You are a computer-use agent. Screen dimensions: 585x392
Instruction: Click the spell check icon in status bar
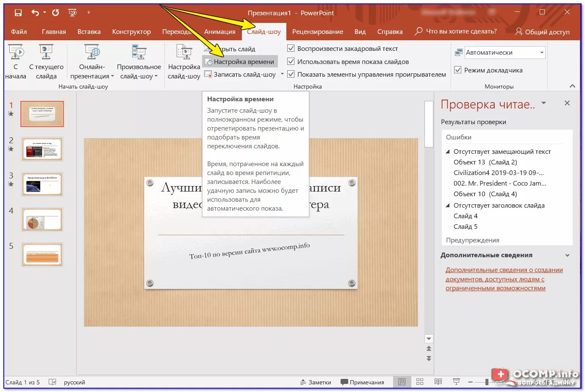coord(53,382)
